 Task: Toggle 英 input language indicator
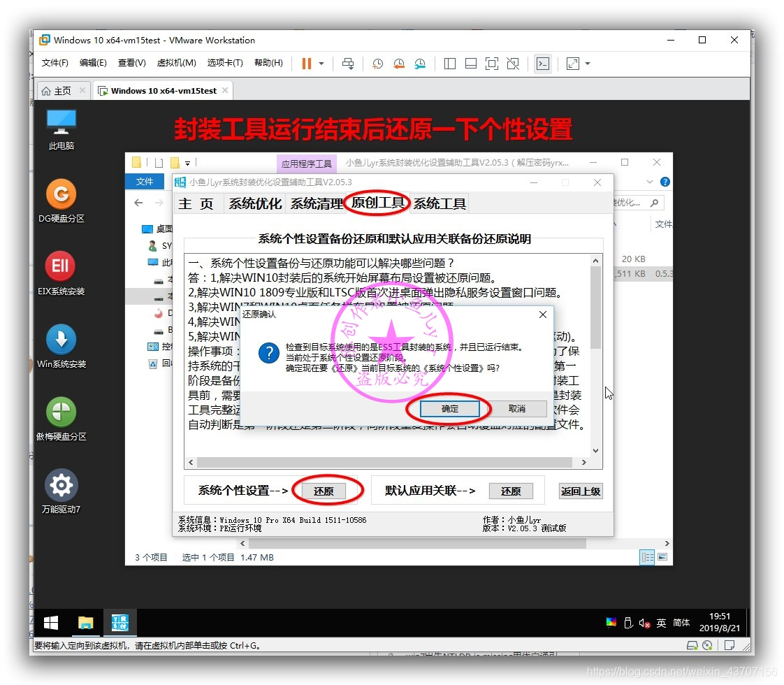(x=661, y=623)
